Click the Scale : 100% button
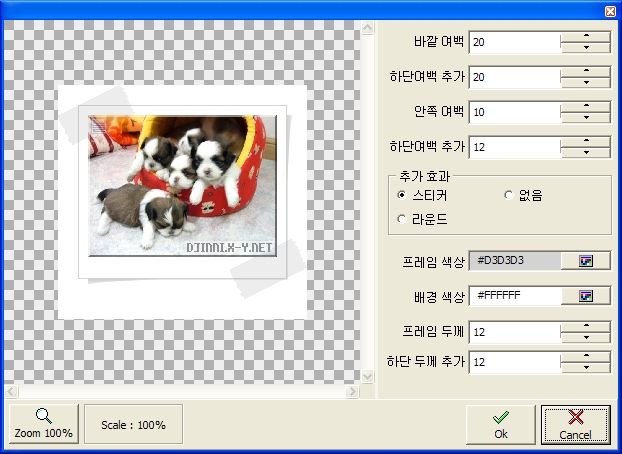This screenshot has width=622, height=454. pyautogui.click(x=133, y=425)
